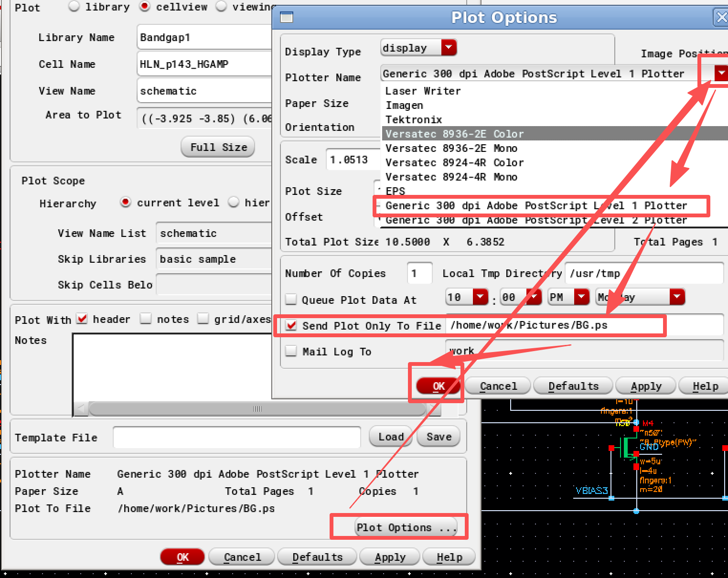Click the Cell Name field
The height and width of the screenshot is (578, 728).
click(x=204, y=64)
